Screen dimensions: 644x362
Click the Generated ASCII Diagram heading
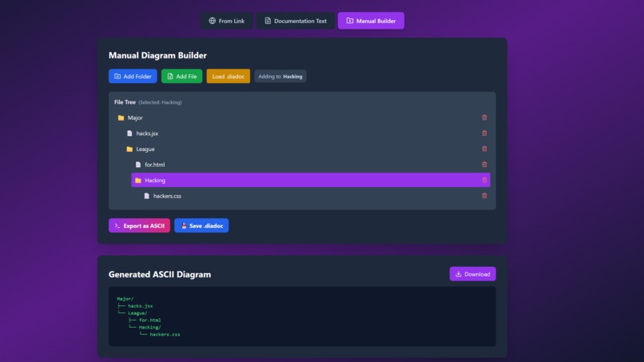pyautogui.click(x=160, y=274)
